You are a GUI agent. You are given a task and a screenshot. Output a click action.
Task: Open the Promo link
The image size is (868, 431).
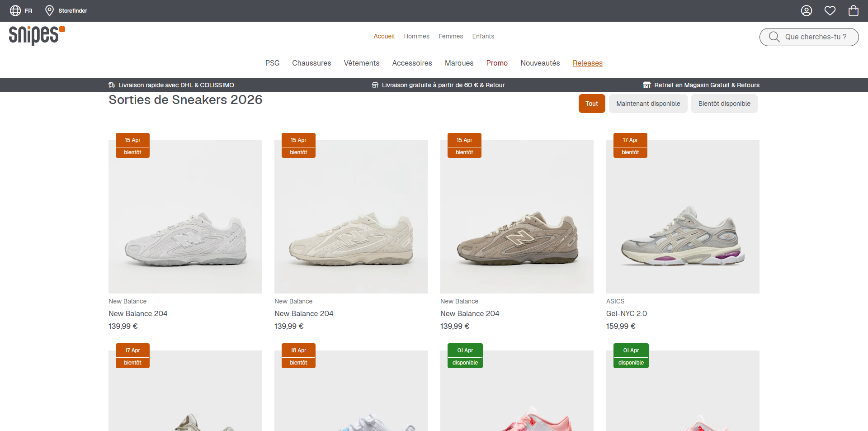point(497,63)
